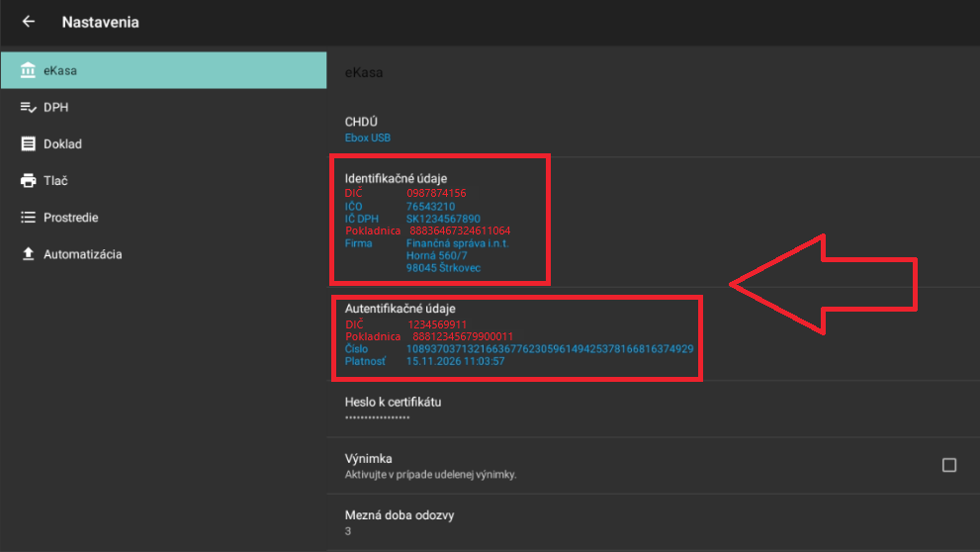The width and height of the screenshot is (980, 552).
Task: Click the Doklad receipt icon
Action: click(x=28, y=144)
